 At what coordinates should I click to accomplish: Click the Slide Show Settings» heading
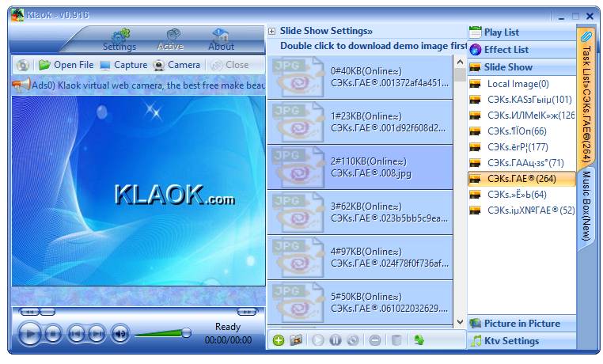pyautogui.click(x=326, y=31)
